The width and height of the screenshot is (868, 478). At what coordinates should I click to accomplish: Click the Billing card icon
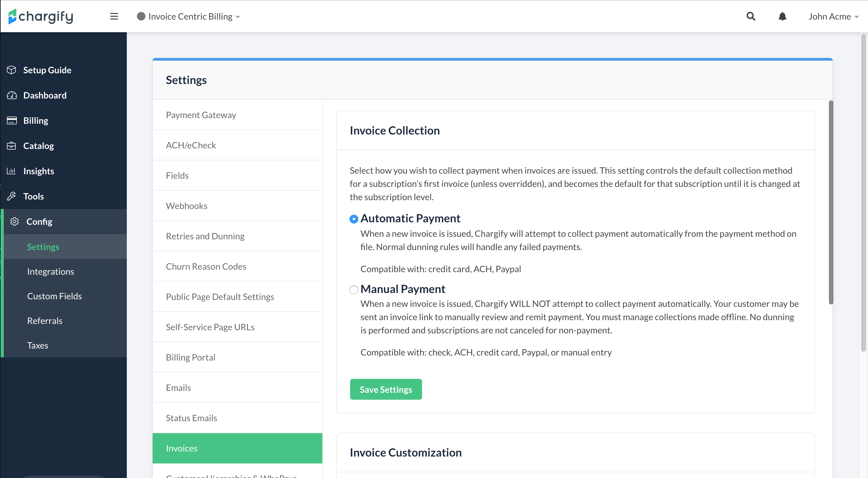coord(11,120)
